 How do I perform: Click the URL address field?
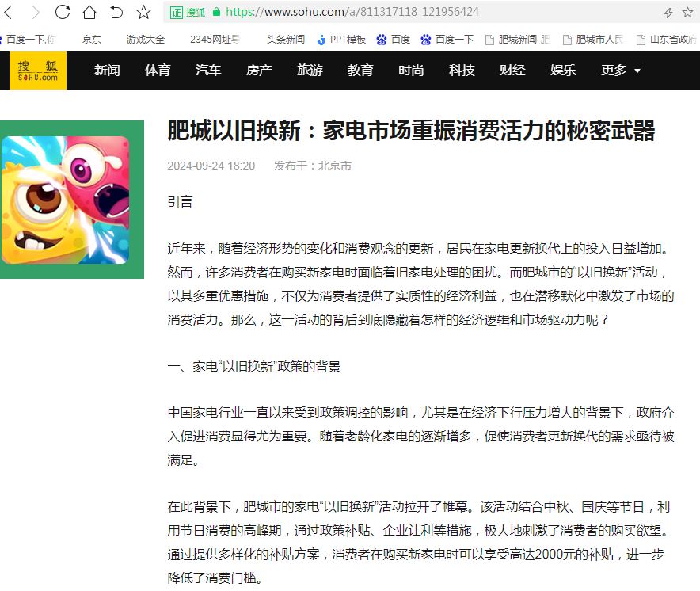tap(352, 12)
